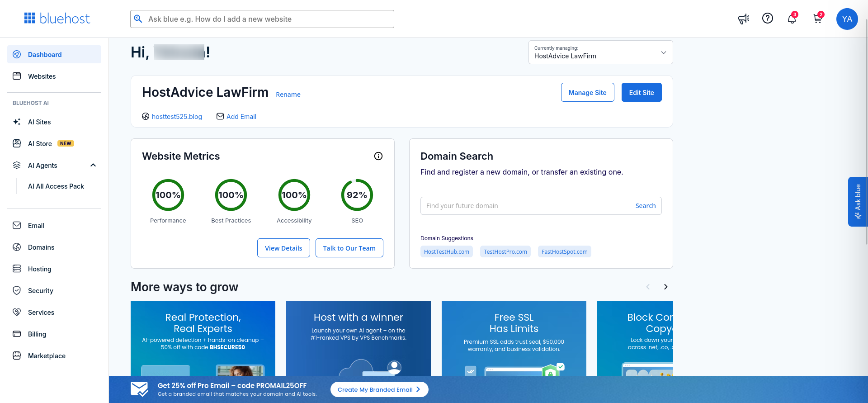
Task: Click the Manage Site button
Action: [587, 92]
